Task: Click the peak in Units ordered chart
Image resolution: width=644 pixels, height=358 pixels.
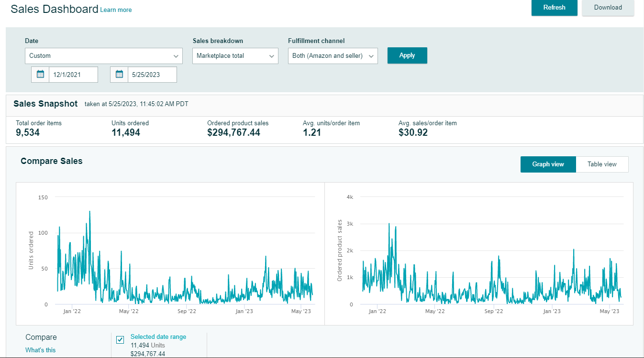Action: (x=89, y=211)
